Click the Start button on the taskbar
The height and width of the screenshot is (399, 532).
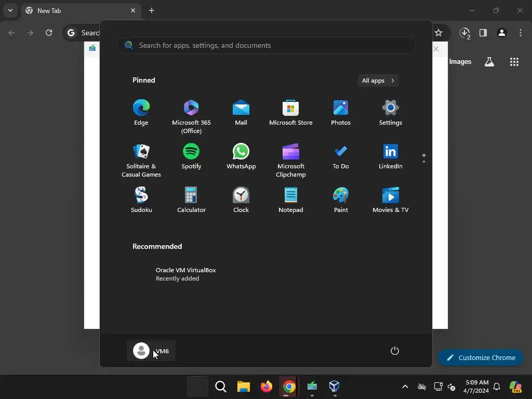198,387
